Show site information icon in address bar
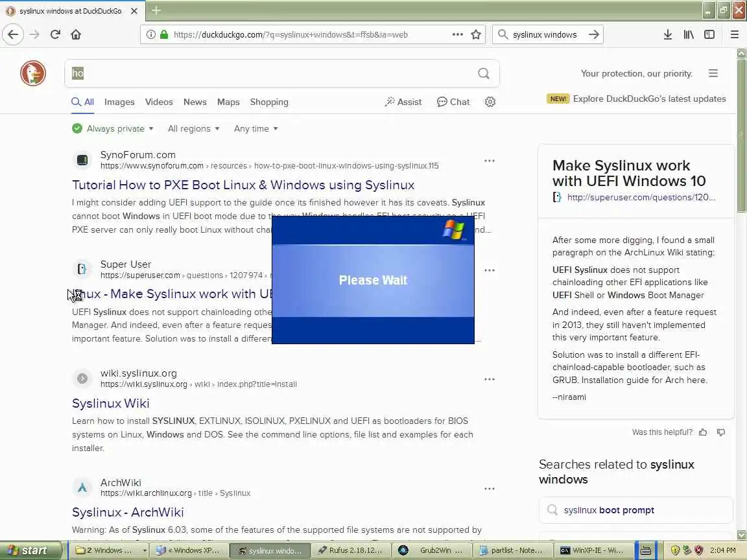This screenshot has width=747, height=560. coord(151,34)
